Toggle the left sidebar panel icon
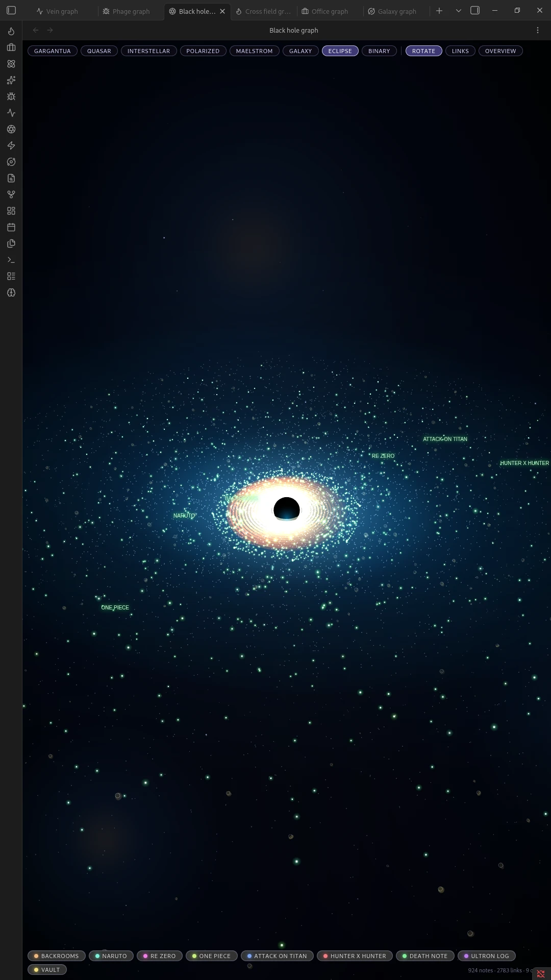 (11, 10)
